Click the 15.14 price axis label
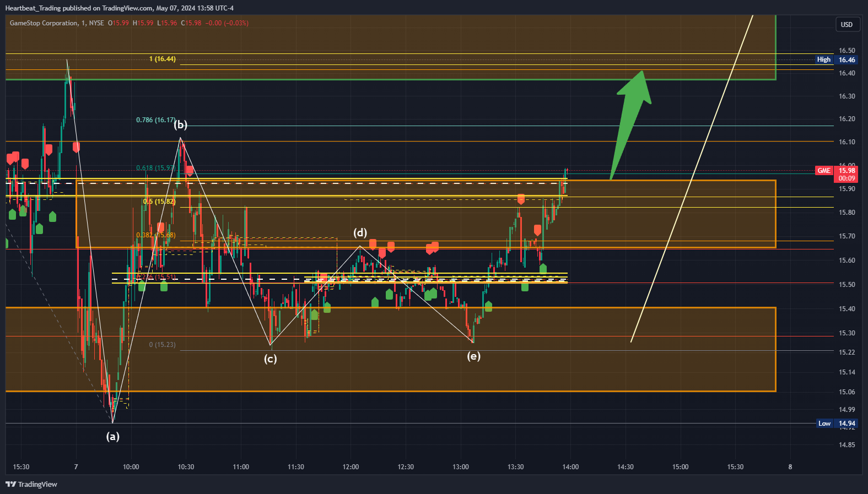 click(x=847, y=372)
